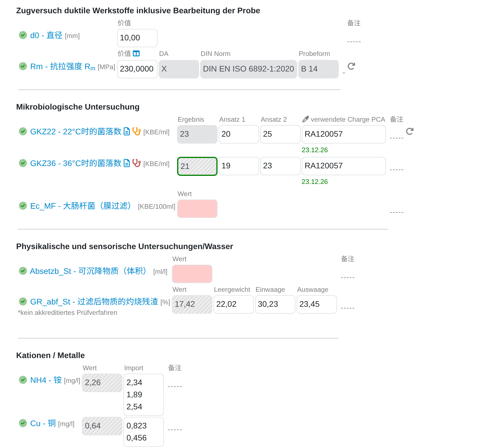Click the d0 value field showing 10,00
Screen dimensions: 487x448
click(x=137, y=38)
